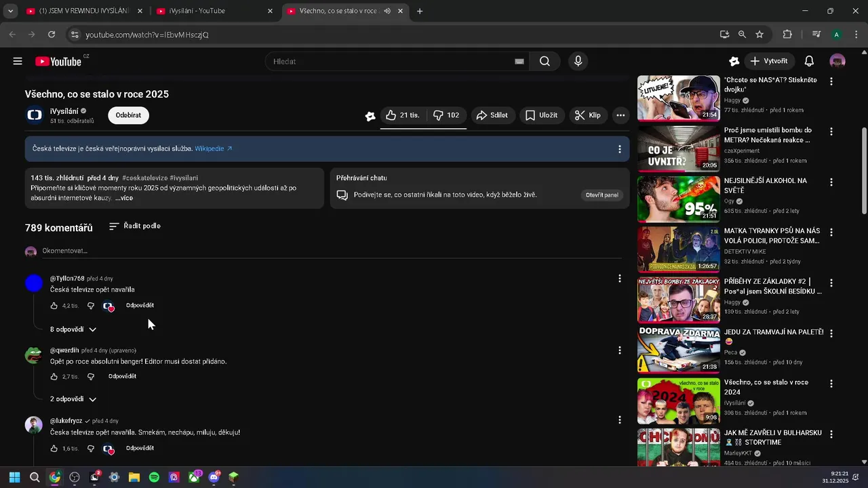Open the account avatar menu
This screenshot has height=488, width=868.
click(x=837, y=61)
